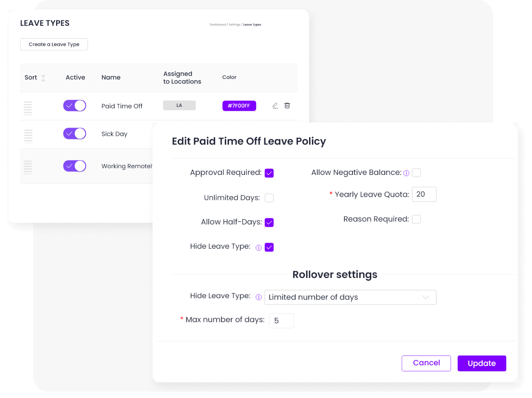The height and width of the screenshot is (398, 532).
Task: Click the Sort column arrows icon
Action: 43,78
